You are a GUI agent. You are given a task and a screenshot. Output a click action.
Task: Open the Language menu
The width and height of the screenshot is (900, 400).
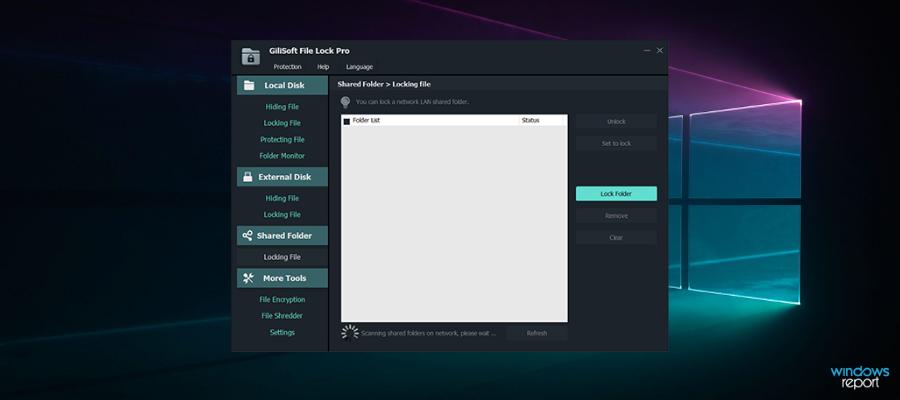tap(359, 67)
